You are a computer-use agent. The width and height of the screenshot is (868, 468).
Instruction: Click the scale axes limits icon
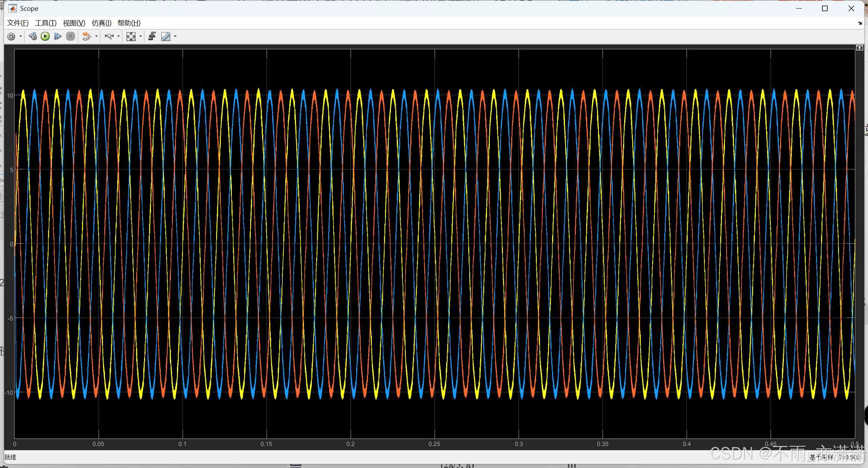[131, 37]
